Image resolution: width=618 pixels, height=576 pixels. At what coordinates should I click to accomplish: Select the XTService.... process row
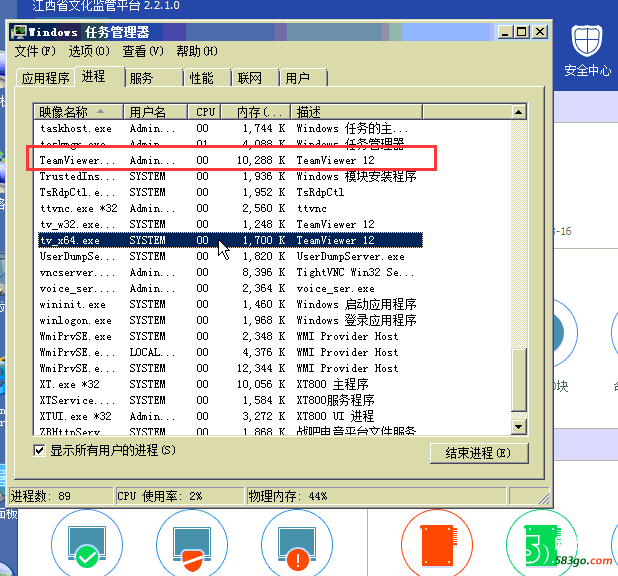point(230,401)
